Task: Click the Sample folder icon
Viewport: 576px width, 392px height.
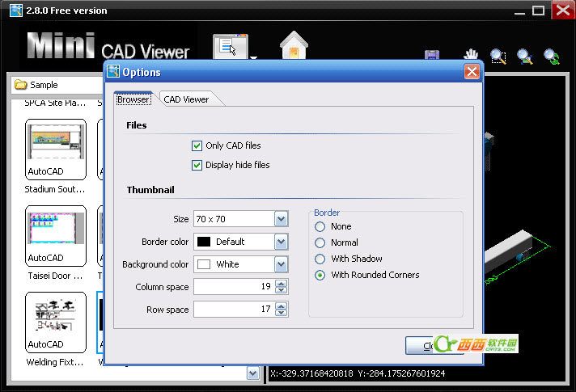Action: pyautogui.click(x=20, y=85)
